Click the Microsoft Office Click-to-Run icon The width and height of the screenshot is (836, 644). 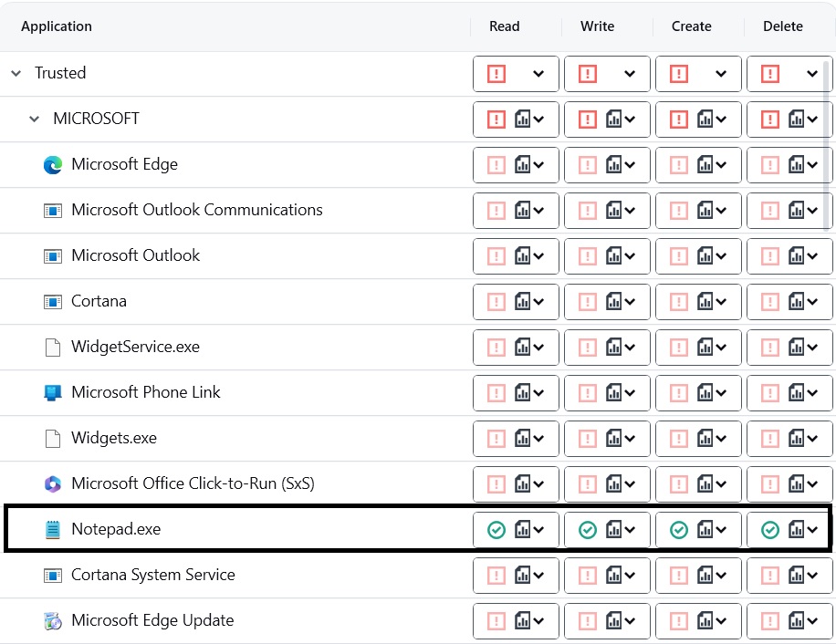(53, 484)
